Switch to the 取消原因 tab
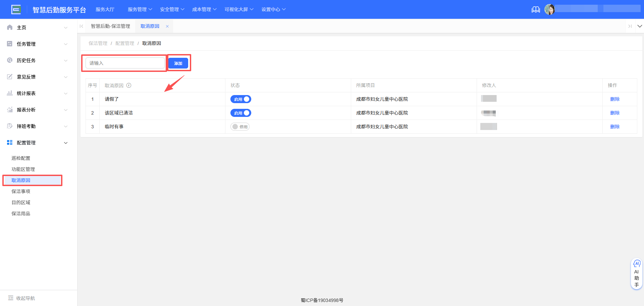The height and width of the screenshot is (306, 644). pyautogui.click(x=150, y=26)
